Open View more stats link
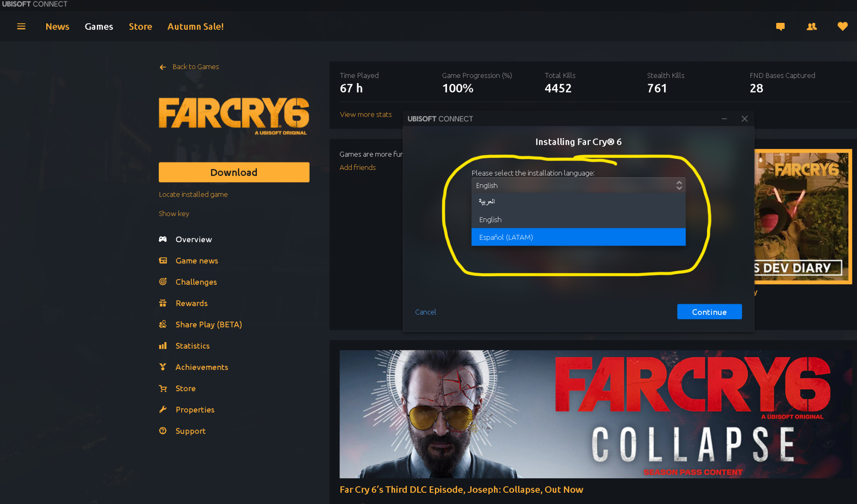 [366, 114]
